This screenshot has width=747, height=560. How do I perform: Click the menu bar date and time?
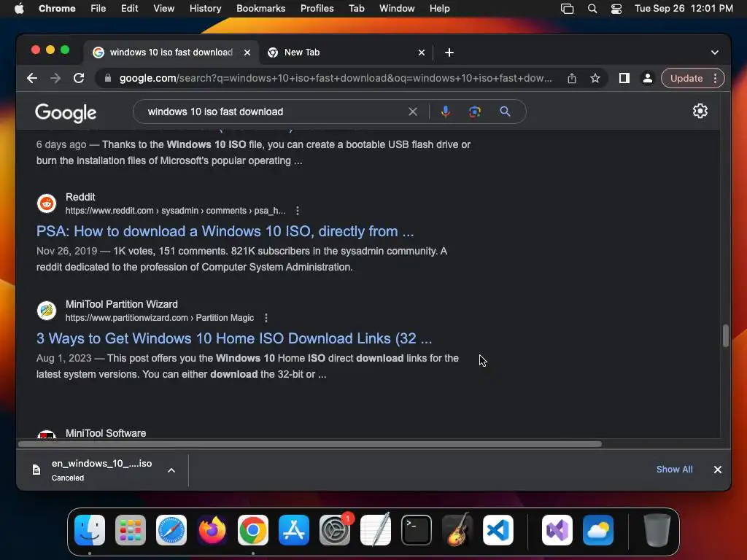click(x=684, y=9)
